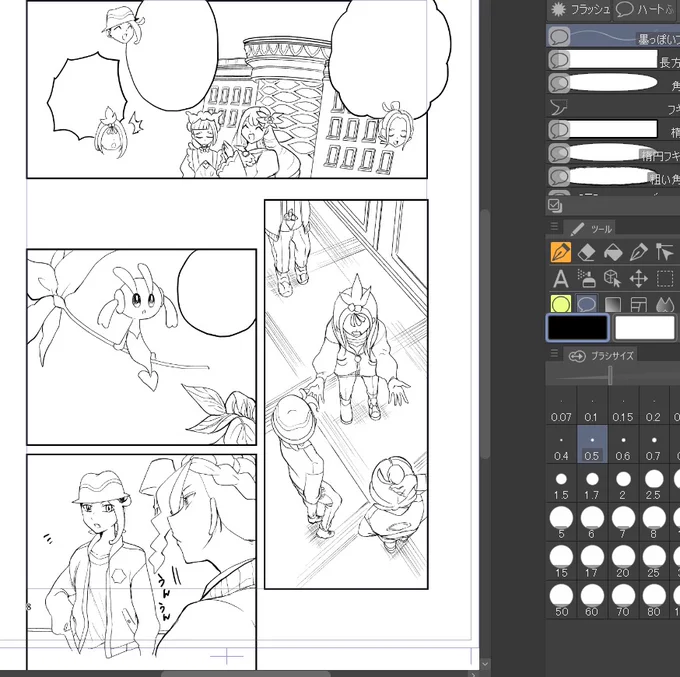
Task: Choose the white sub color swatch
Action: tap(645, 327)
